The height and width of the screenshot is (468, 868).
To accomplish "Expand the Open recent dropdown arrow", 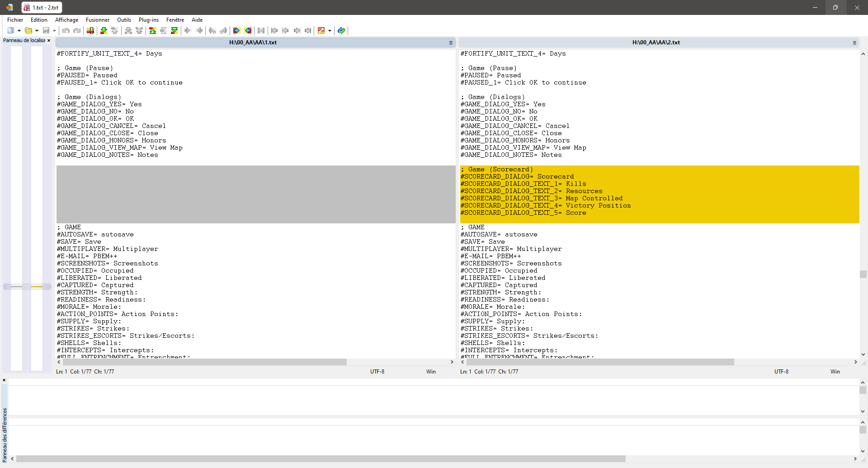I will [x=37, y=31].
